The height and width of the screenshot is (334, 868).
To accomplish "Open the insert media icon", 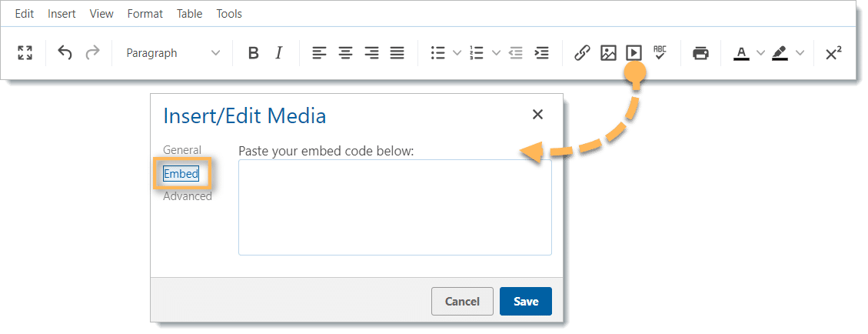I will coord(634,53).
